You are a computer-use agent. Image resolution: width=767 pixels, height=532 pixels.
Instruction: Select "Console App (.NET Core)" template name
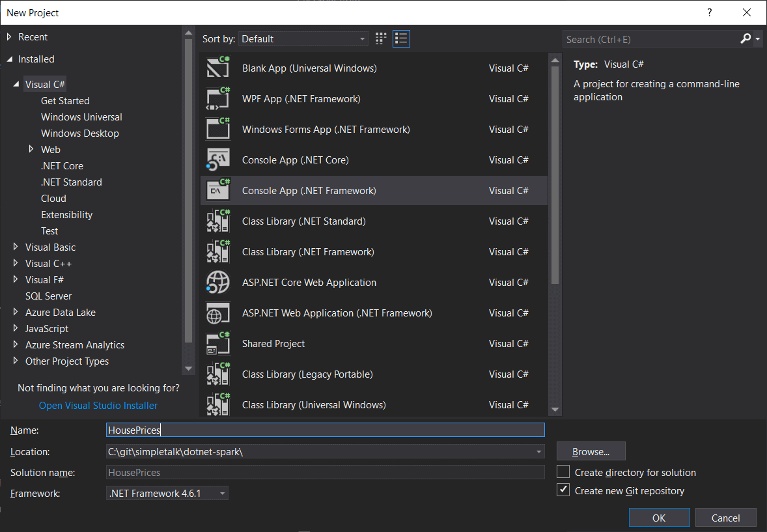pos(296,160)
